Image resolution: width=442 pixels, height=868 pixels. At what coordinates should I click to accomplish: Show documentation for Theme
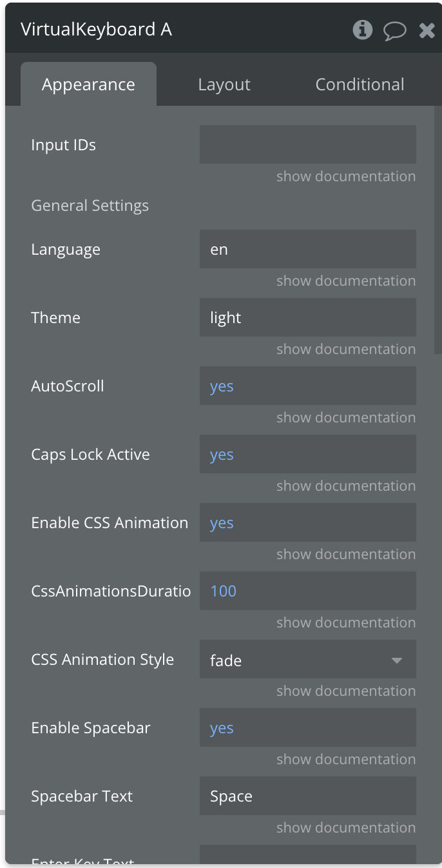(345, 349)
